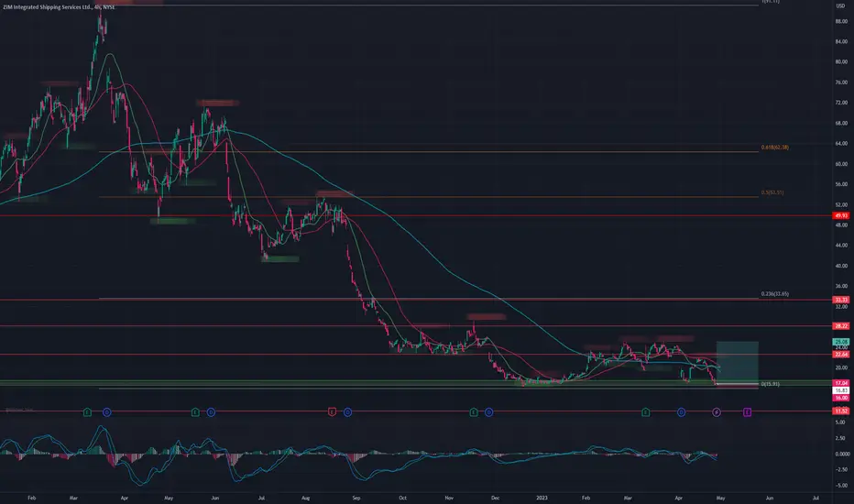The image size is (854, 504).
Task: Open the blue dividend marker in late March 2022
Action: coord(106,412)
